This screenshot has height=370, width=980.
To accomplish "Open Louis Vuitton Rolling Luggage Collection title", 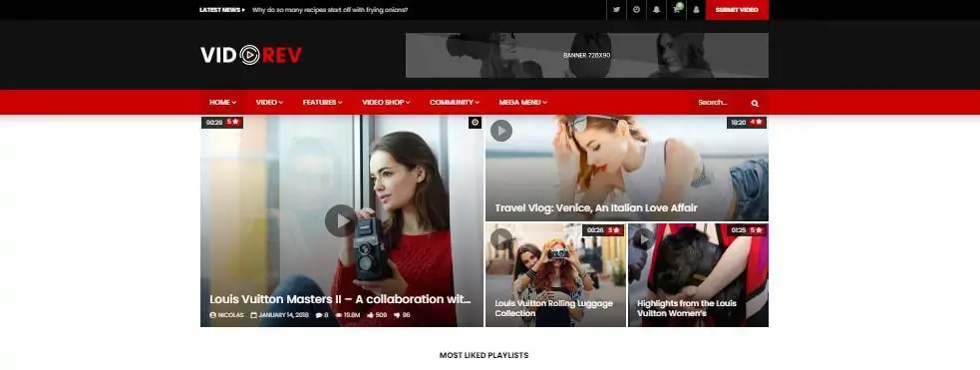I will point(553,308).
